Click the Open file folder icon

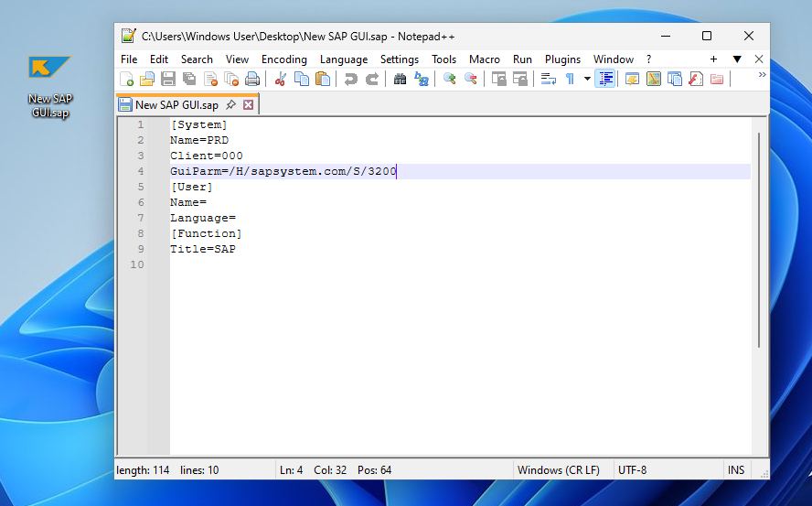point(147,80)
